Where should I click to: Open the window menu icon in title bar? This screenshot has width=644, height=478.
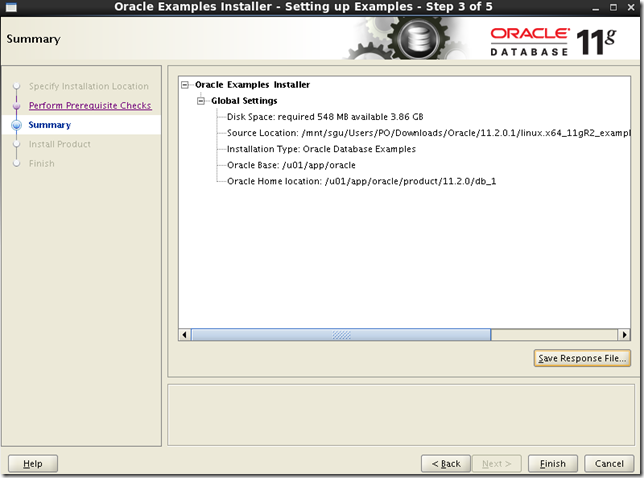pyautogui.click(x=12, y=7)
